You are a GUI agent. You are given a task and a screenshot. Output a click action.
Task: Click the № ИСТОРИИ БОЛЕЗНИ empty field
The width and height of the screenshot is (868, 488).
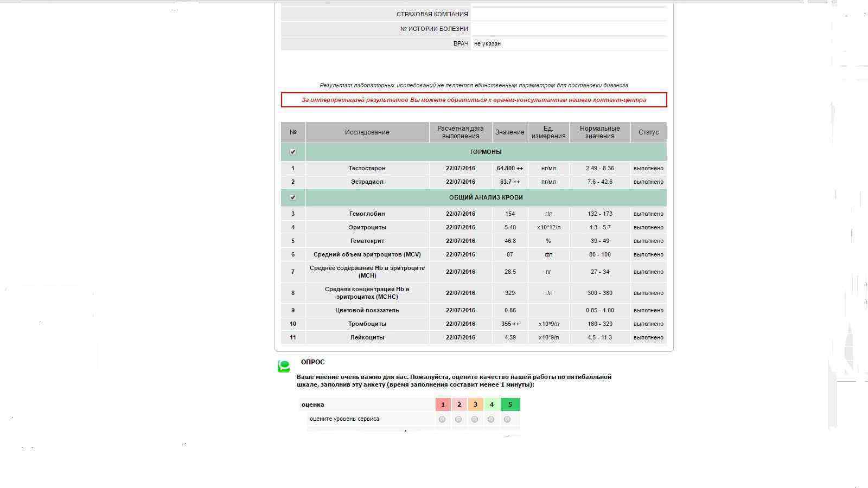(569, 29)
